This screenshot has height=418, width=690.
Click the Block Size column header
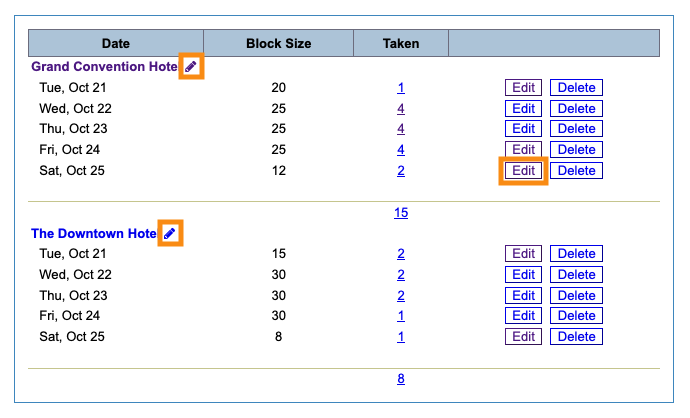point(278,43)
